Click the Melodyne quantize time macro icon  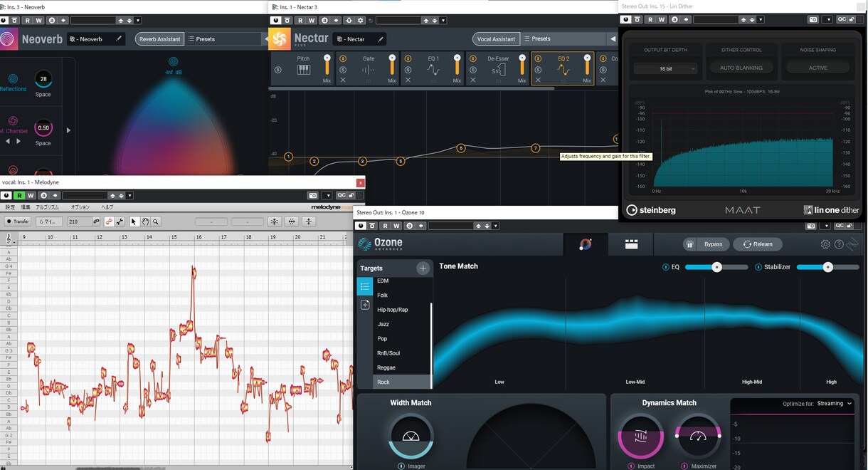(292, 221)
